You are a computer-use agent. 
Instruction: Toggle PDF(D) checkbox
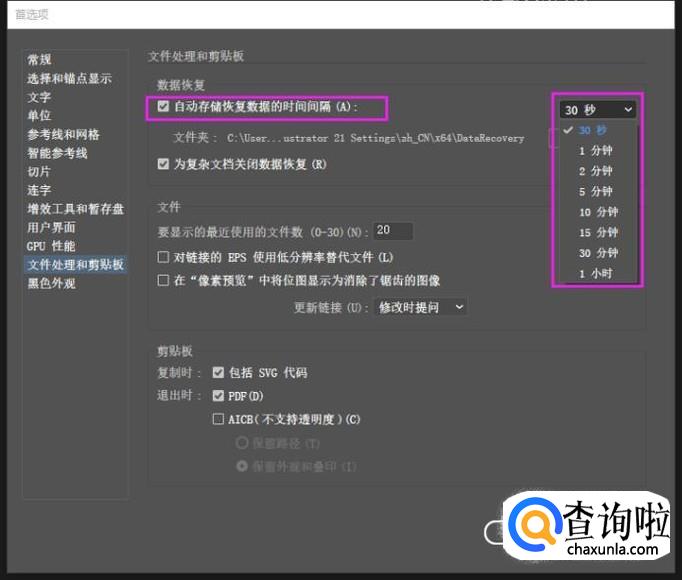pos(218,396)
